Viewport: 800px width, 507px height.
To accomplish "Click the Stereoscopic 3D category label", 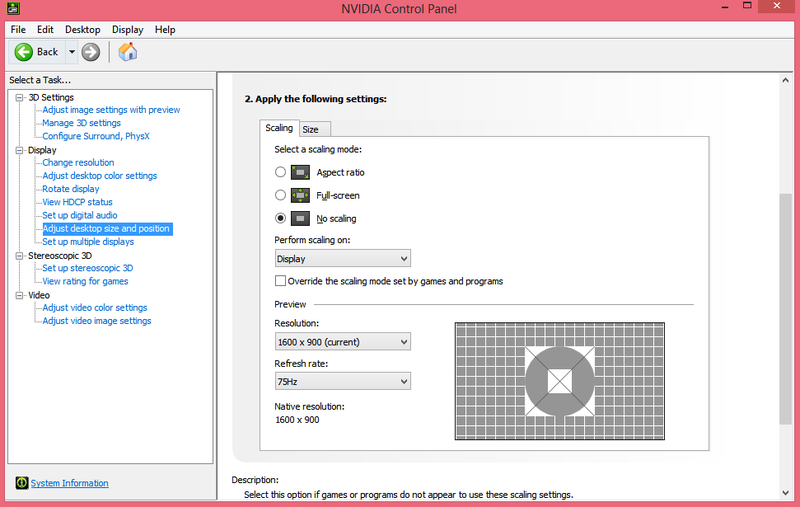I will coord(60,256).
